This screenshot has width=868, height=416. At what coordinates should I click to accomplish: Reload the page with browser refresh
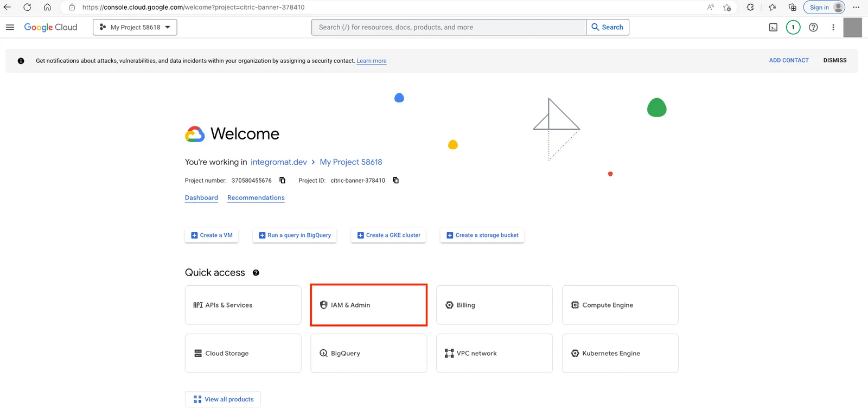[x=27, y=8]
